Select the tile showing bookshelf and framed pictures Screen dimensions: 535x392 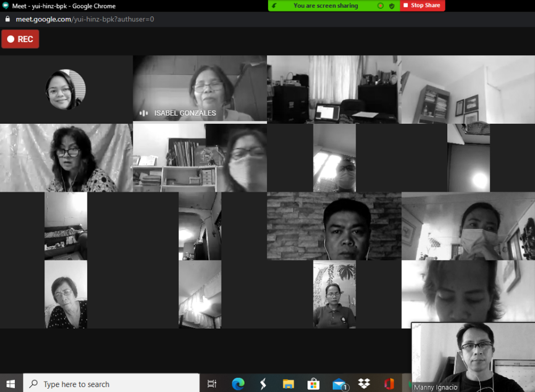click(x=468, y=90)
